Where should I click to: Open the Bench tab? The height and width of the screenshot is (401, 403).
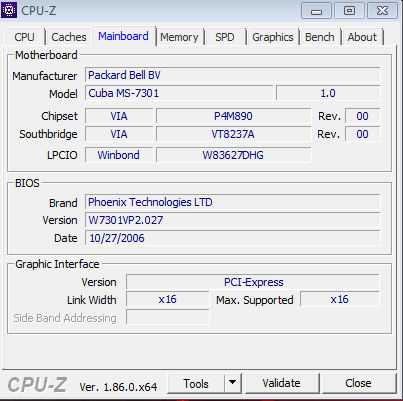click(x=320, y=37)
